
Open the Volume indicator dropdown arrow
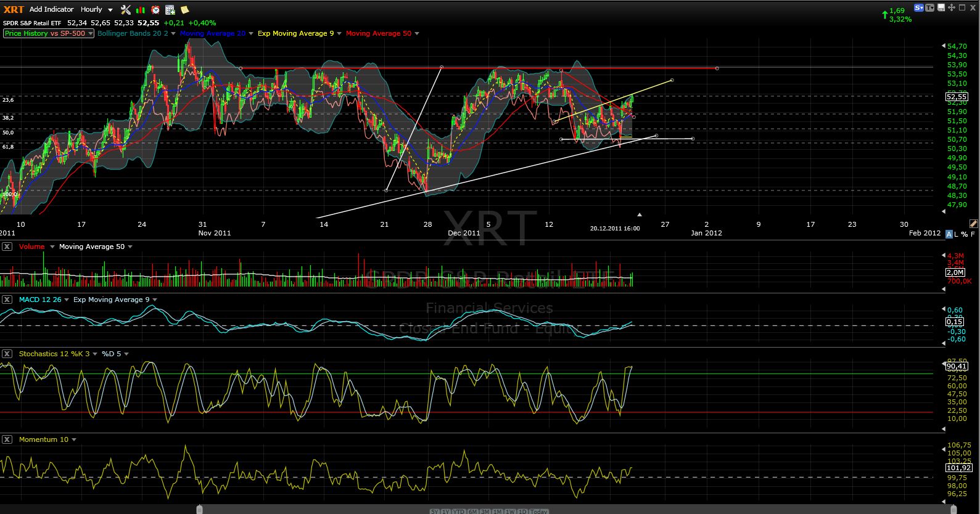click(x=52, y=247)
